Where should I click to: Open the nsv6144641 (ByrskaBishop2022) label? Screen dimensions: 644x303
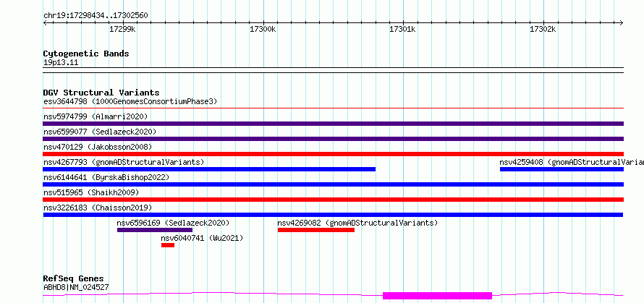point(106,177)
